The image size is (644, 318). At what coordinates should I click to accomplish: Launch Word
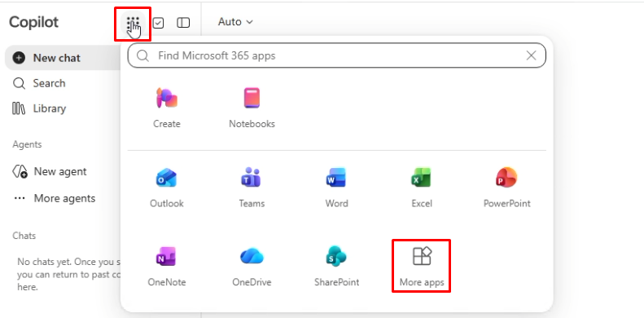tap(337, 188)
